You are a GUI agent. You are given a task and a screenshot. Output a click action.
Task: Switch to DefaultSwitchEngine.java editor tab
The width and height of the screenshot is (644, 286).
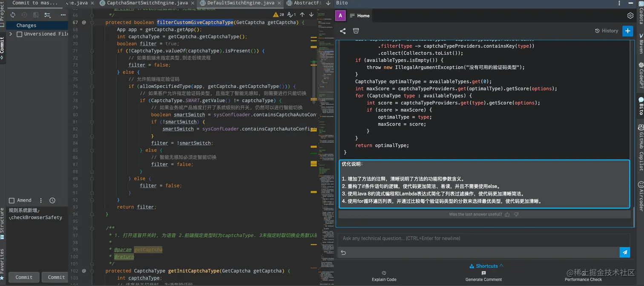(x=241, y=3)
